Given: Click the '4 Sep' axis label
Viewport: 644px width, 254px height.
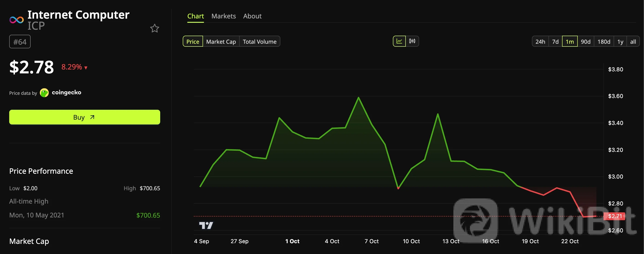Looking at the screenshot, I should click(201, 241).
